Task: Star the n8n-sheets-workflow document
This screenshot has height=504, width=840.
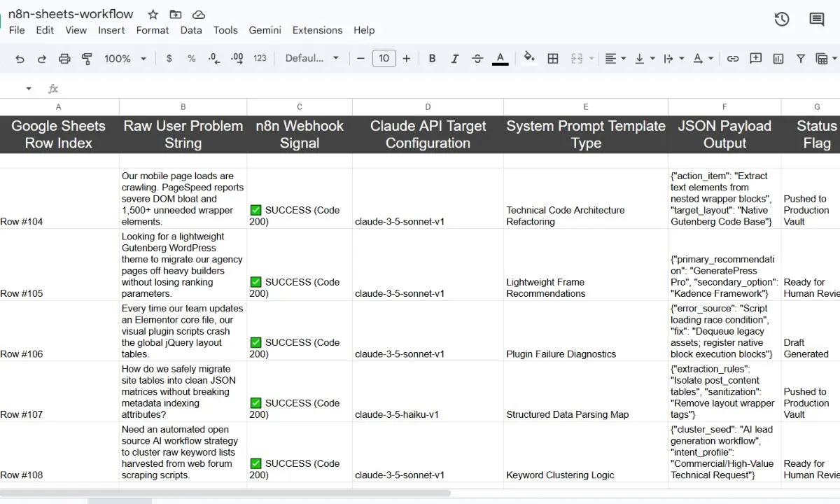Action: coord(153,15)
